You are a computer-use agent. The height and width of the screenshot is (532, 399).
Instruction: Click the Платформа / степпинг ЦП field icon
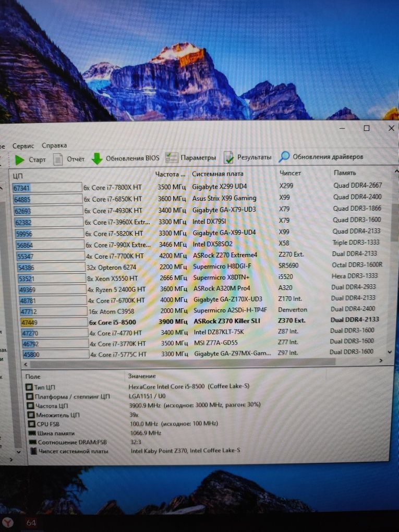coord(30,396)
